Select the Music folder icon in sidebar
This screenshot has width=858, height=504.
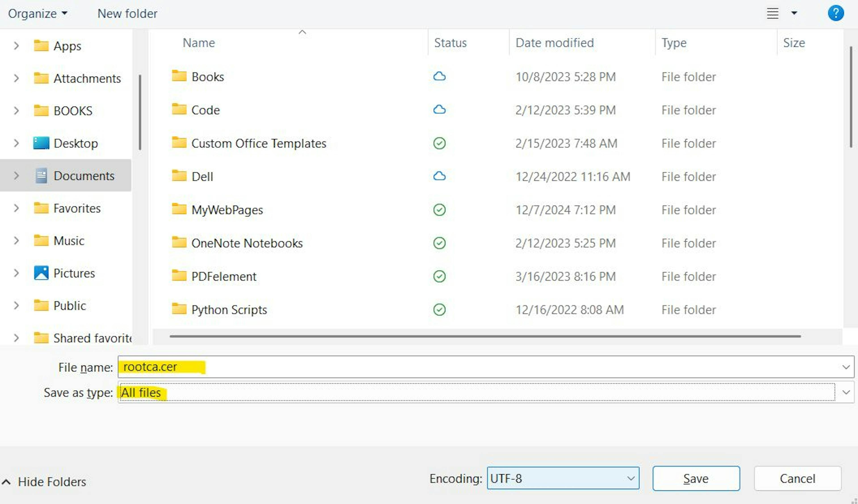41,240
